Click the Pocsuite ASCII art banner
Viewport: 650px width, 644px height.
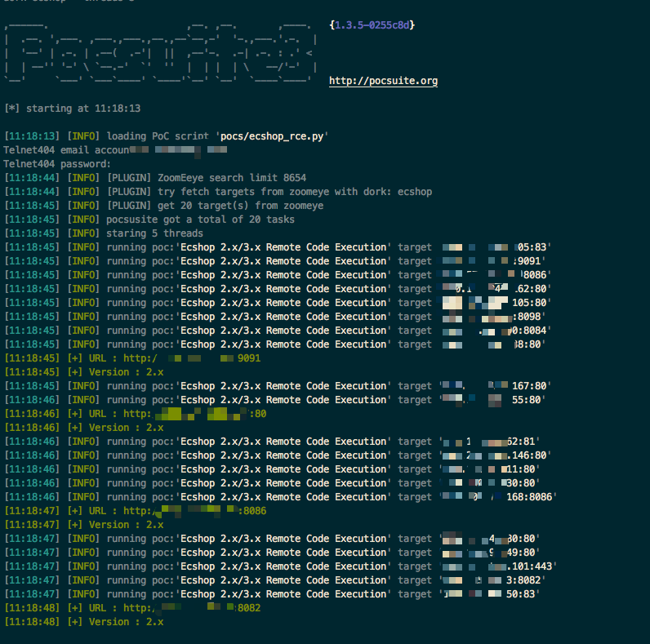coord(160,53)
